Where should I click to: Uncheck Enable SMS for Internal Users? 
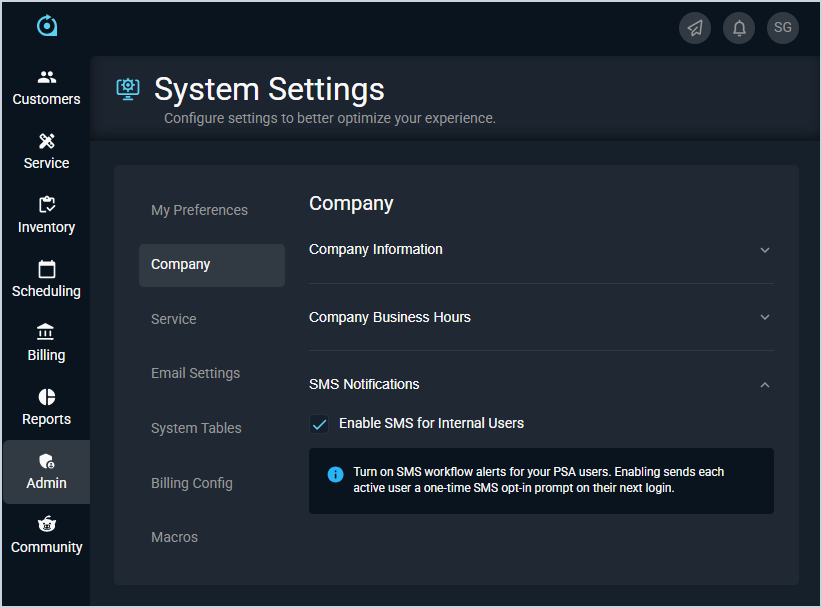(x=319, y=424)
